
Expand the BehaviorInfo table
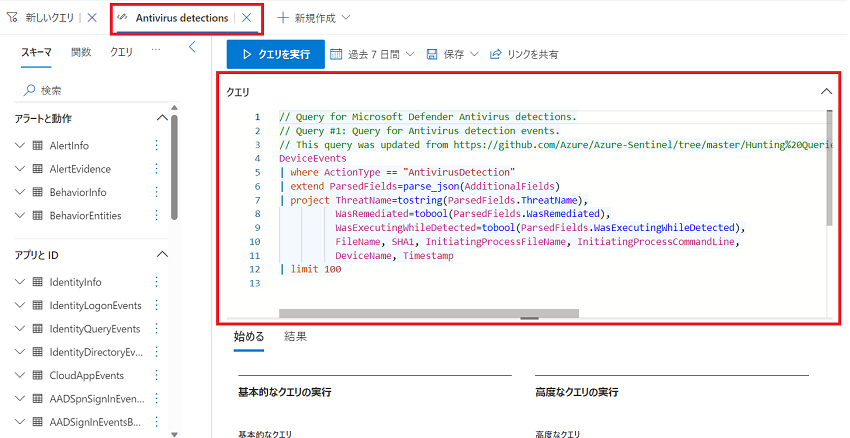pyautogui.click(x=21, y=192)
